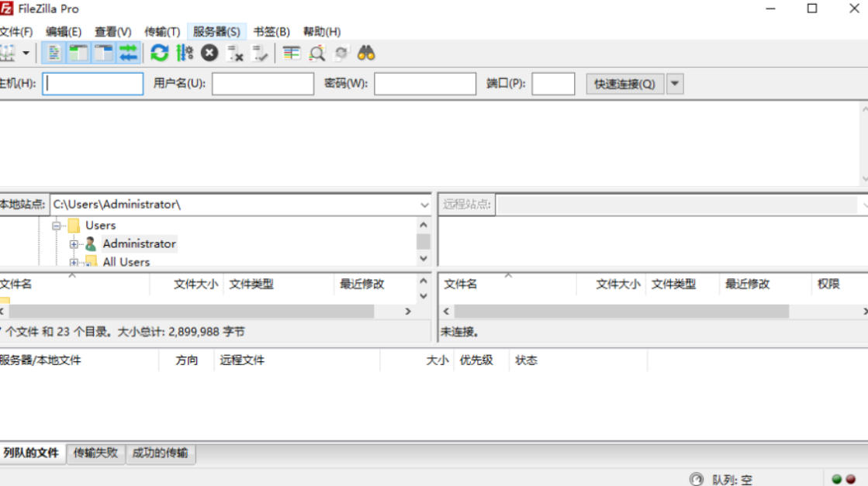Click remote file list left scroll arrow

point(446,312)
